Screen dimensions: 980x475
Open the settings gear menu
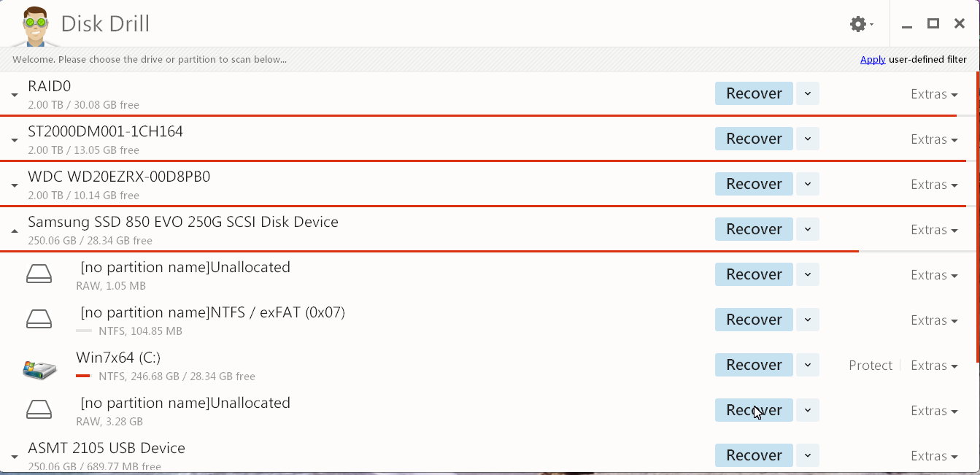point(862,24)
